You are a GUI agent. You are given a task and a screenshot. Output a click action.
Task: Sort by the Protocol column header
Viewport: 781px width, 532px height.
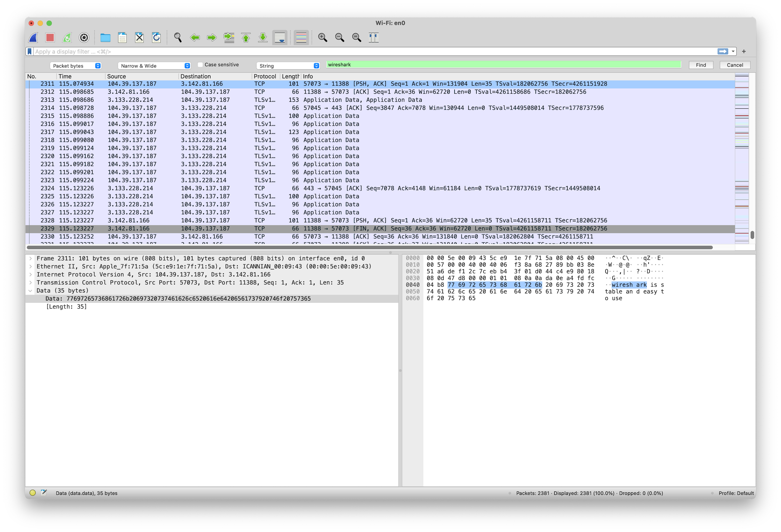point(265,76)
